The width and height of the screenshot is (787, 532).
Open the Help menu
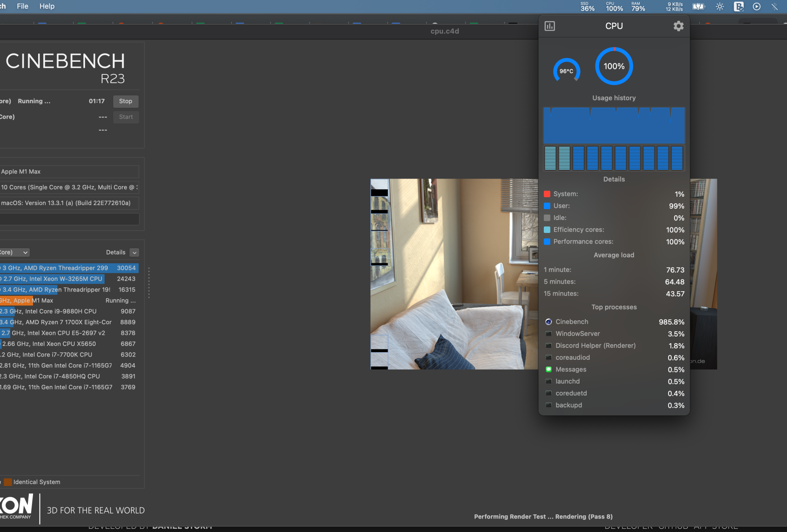(x=47, y=6)
